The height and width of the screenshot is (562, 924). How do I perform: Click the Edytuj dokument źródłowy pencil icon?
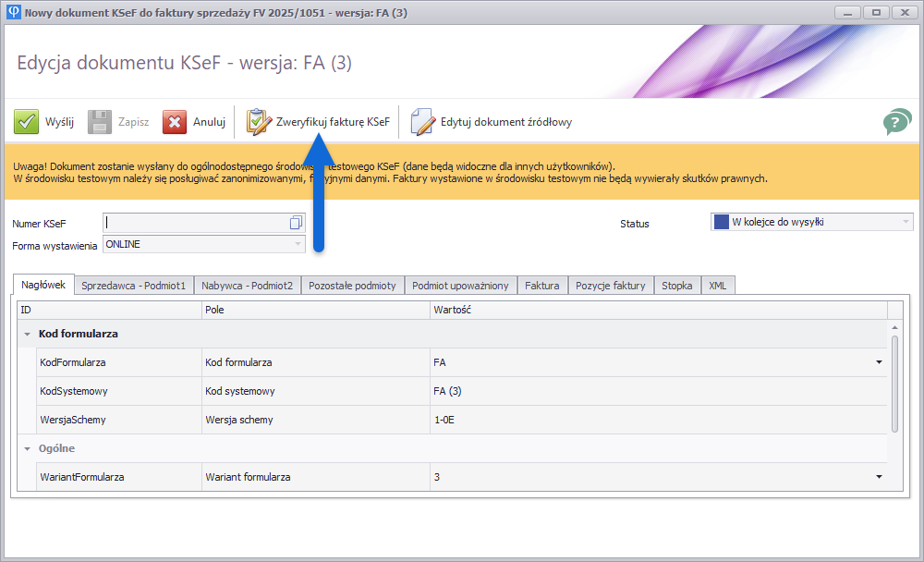(422, 122)
